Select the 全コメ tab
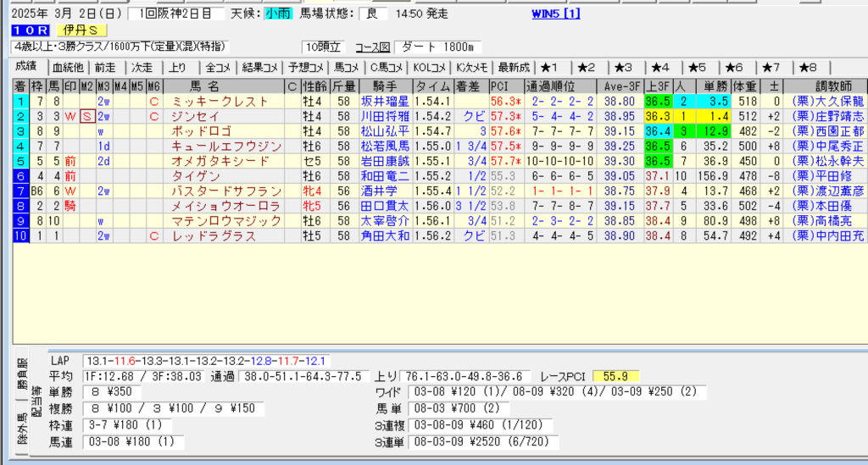The image size is (868, 465). (218, 68)
